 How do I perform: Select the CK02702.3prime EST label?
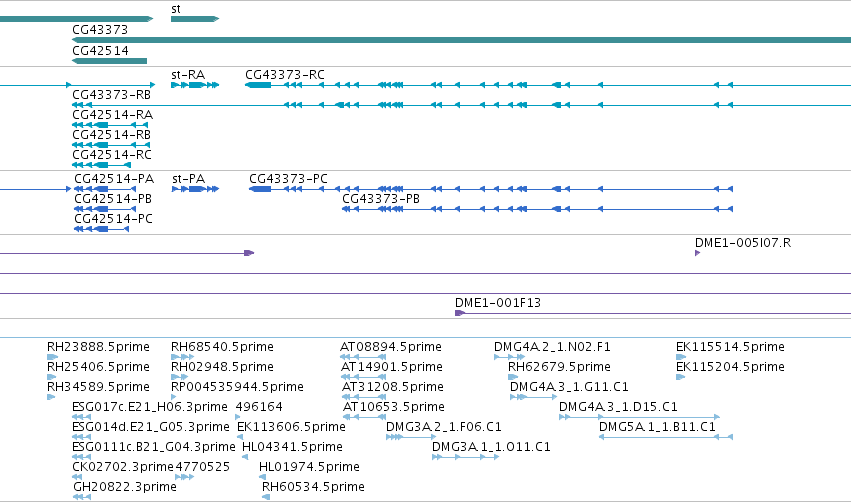123,467
